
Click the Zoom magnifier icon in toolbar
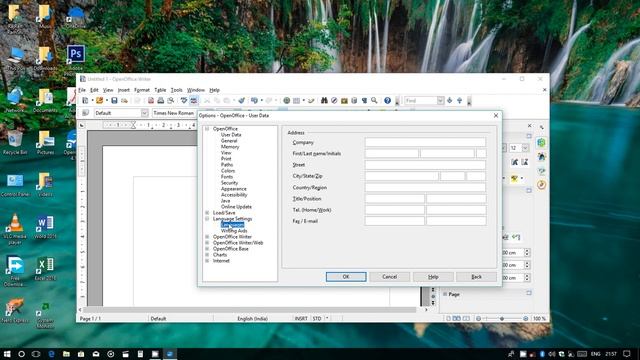pyautogui.click(x=374, y=100)
